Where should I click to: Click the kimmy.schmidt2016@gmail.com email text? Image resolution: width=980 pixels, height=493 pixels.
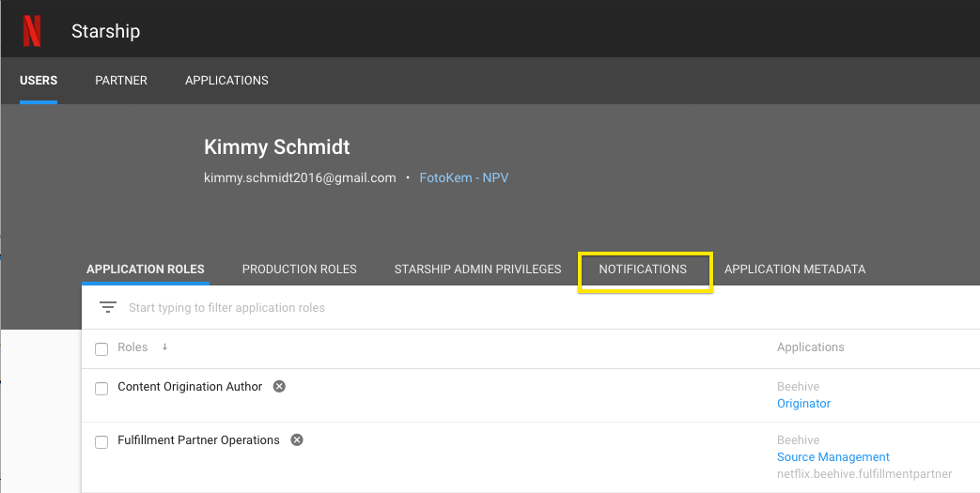click(x=300, y=177)
